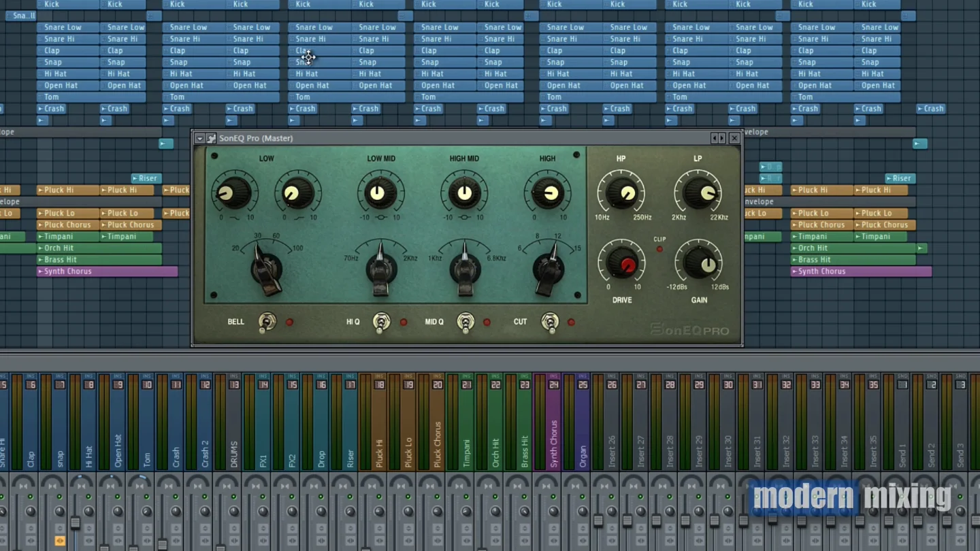The width and height of the screenshot is (980, 551).
Task: Click the LOW band frequency selector switch
Action: click(266, 270)
